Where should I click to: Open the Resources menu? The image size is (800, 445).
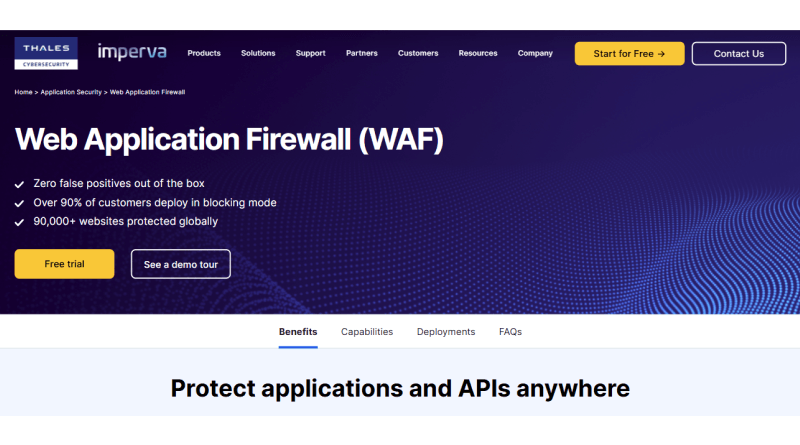pyautogui.click(x=478, y=53)
